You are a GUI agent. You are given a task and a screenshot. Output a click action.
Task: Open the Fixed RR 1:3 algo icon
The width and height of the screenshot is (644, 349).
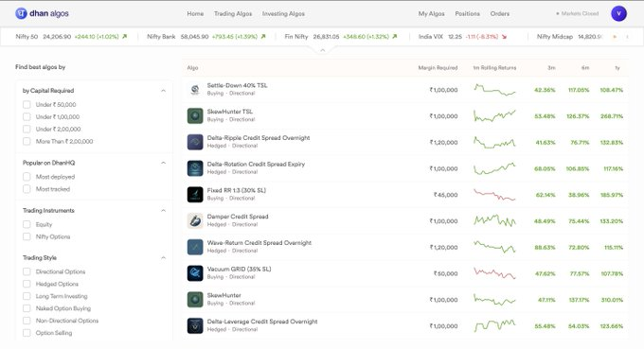(195, 195)
